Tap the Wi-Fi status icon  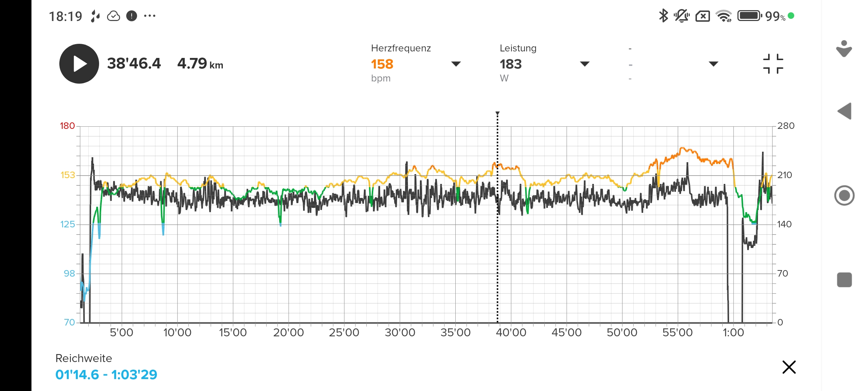tap(724, 16)
